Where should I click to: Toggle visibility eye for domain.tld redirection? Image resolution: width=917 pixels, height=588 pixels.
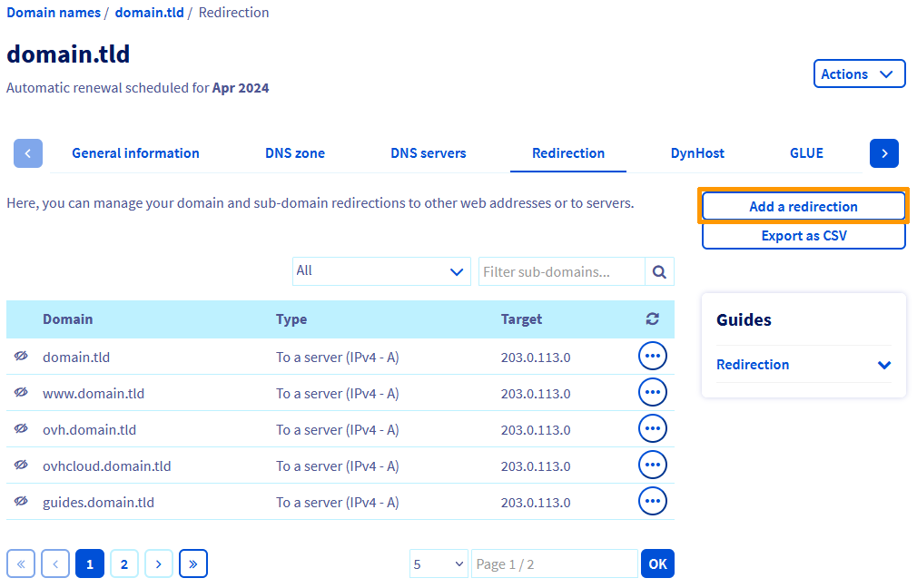20,356
